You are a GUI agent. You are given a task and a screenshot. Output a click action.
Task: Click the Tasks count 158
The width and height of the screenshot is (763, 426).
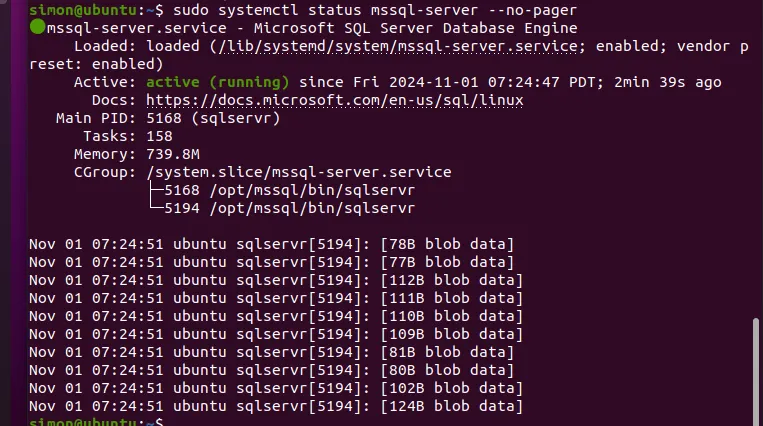pyautogui.click(x=159, y=136)
